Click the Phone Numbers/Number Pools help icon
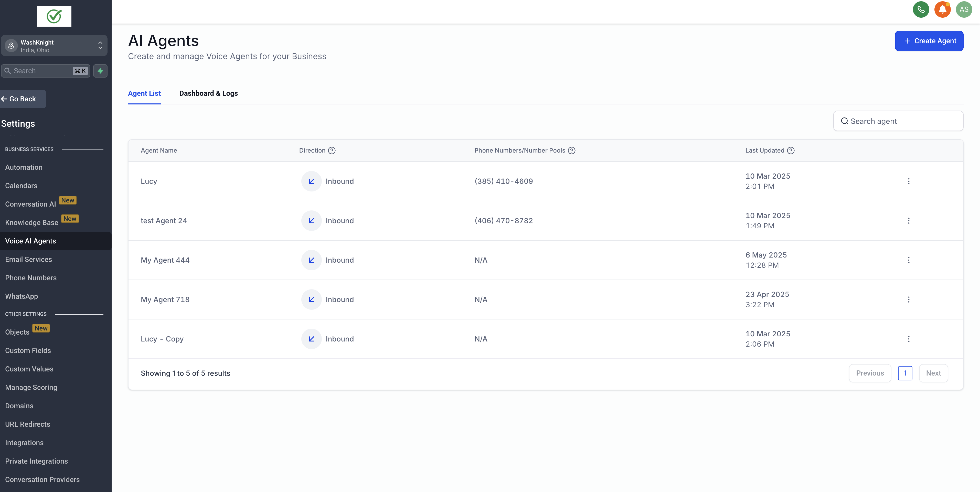980x492 pixels. [x=571, y=150]
